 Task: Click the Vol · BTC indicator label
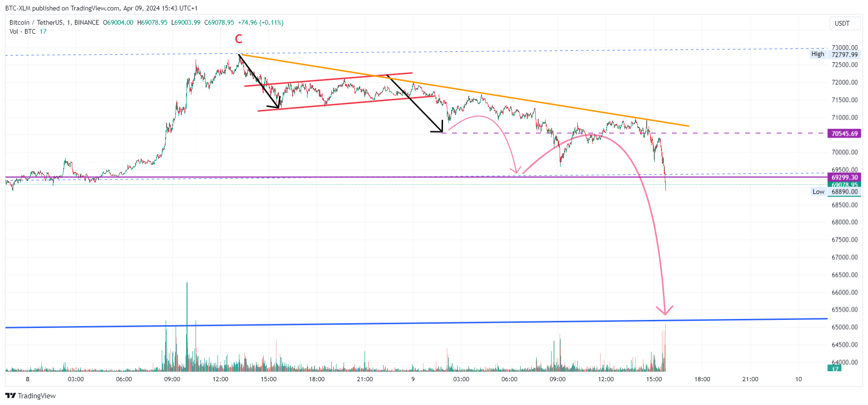click(22, 31)
